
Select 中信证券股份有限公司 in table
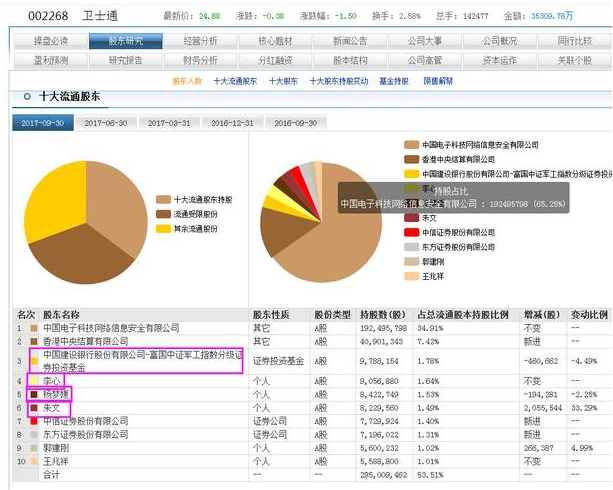coord(86,421)
